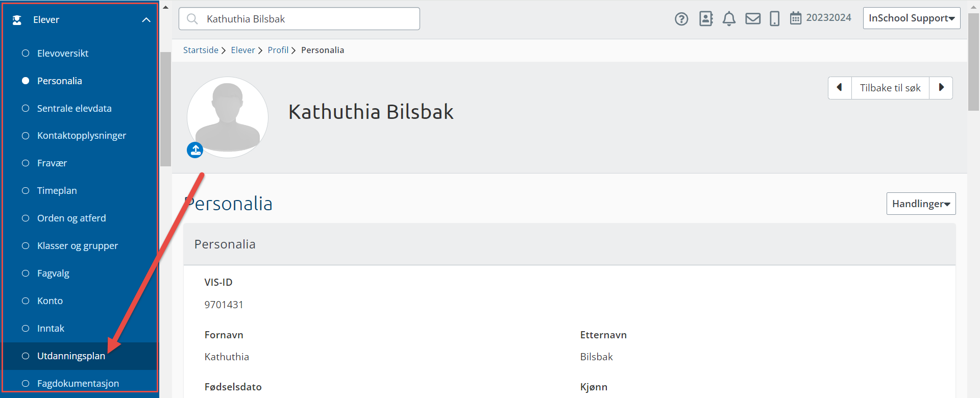Click the Elever student icon
Viewport: 980px width, 398px height.
coord(17,20)
